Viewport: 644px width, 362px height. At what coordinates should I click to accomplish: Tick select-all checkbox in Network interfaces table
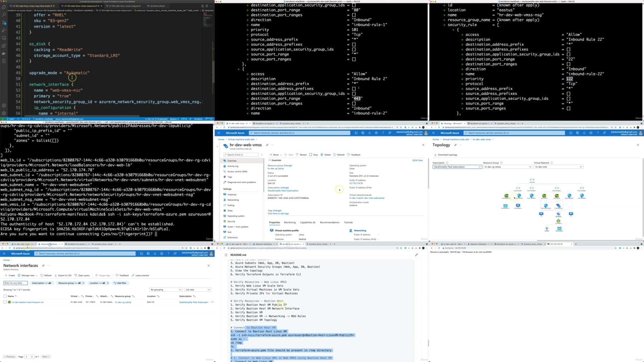(5, 296)
